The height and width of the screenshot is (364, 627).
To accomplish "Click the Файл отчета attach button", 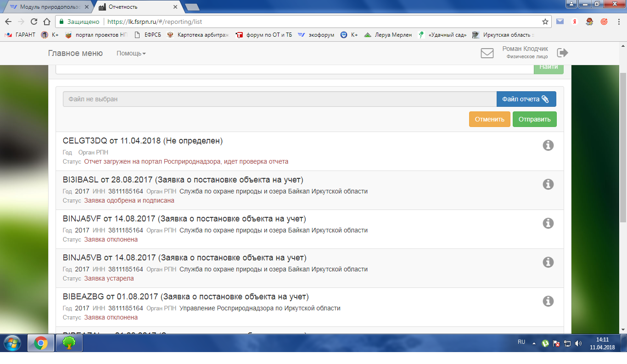I will tap(526, 99).
